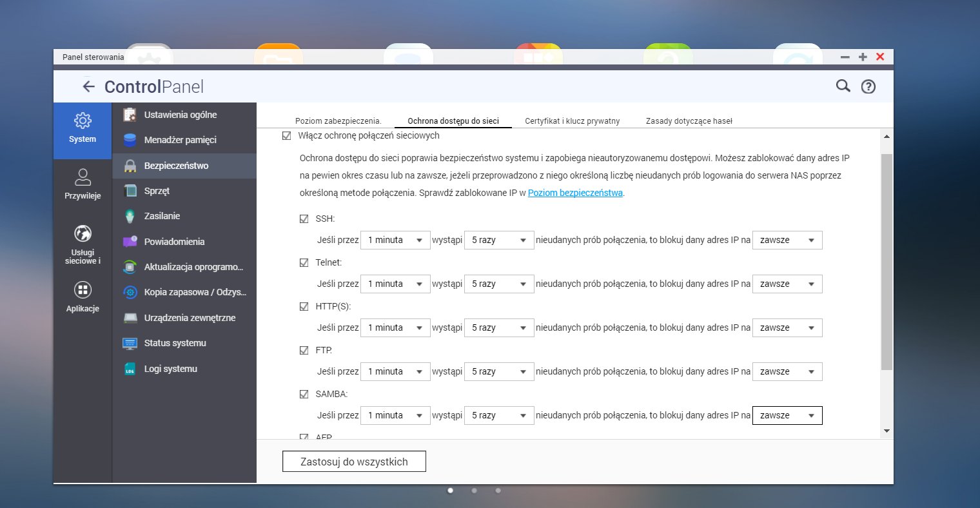Uncheck the HTTP(S) protection checkbox
This screenshot has height=508, width=980.
click(x=304, y=307)
